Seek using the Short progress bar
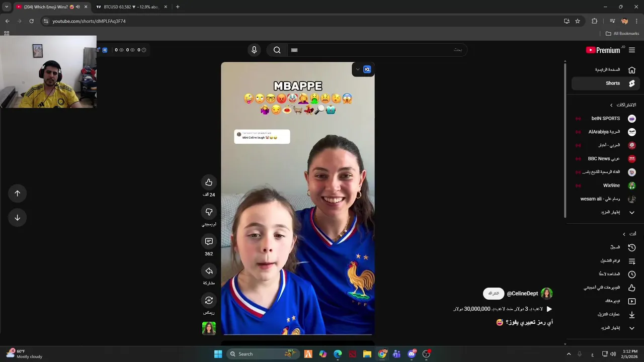644x362 pixels. (x=298, y=334)
